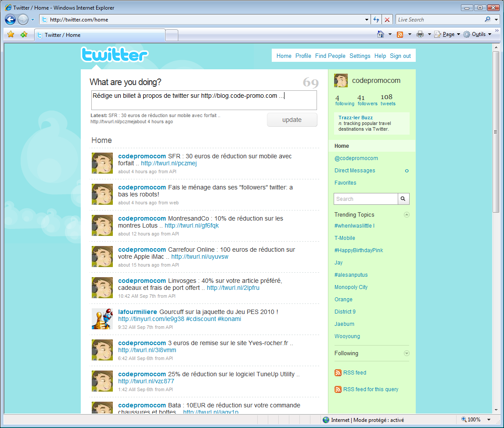Click the RSS feed icon in sidebar
The image size is (504, 428).
(x=338, y=372)
